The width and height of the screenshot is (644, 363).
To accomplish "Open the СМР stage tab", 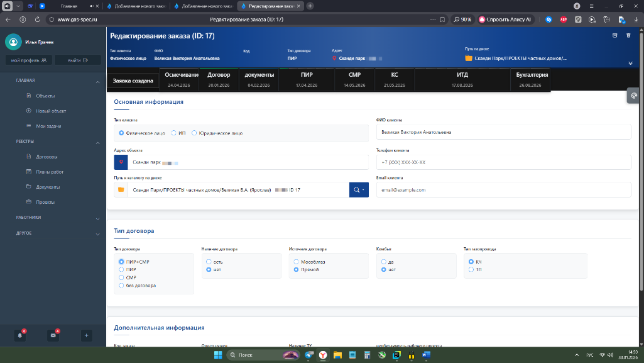I will pos(354,79).
